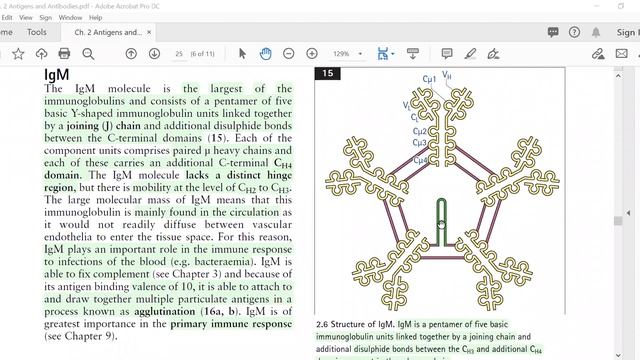Click the Cμ1 label in the diagram

pos(429,79)
